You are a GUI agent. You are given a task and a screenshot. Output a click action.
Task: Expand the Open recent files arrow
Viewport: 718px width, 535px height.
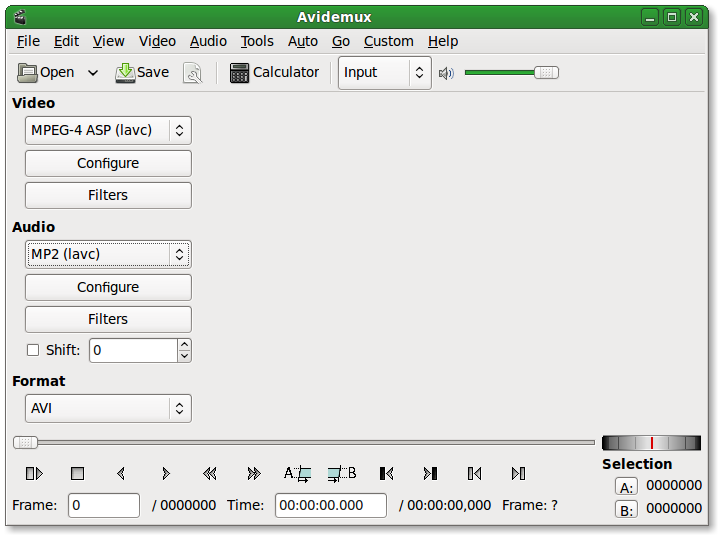(93, 73)
